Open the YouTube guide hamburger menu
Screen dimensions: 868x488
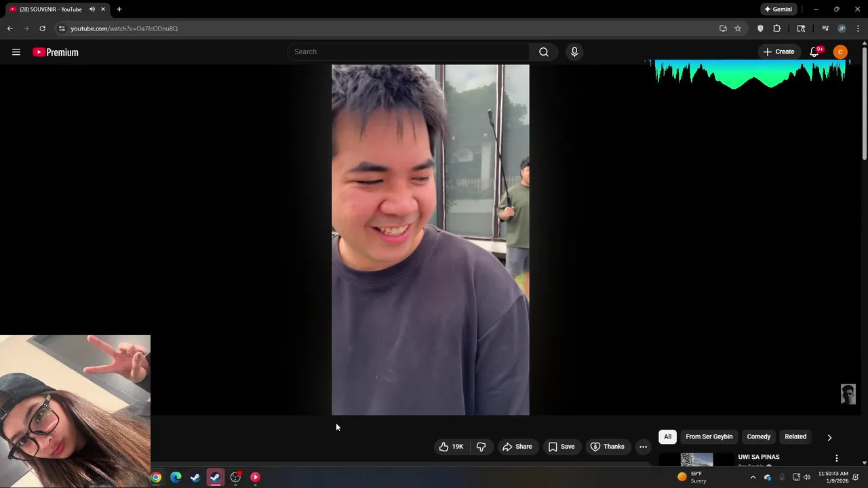[16, 52]
